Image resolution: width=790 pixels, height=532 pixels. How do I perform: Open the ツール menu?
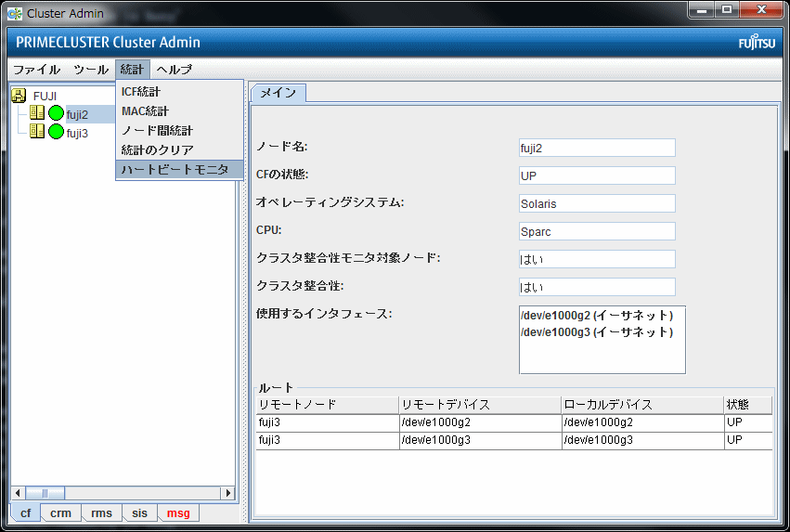coord(91,69)
